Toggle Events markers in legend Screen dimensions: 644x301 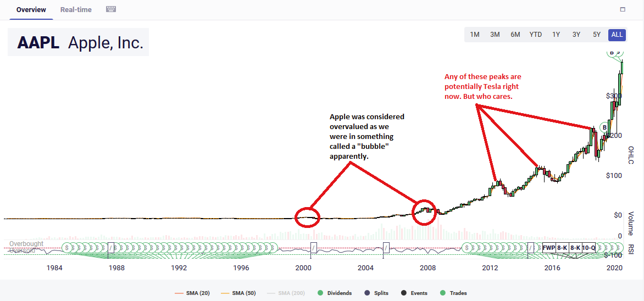tap(414, 293)
